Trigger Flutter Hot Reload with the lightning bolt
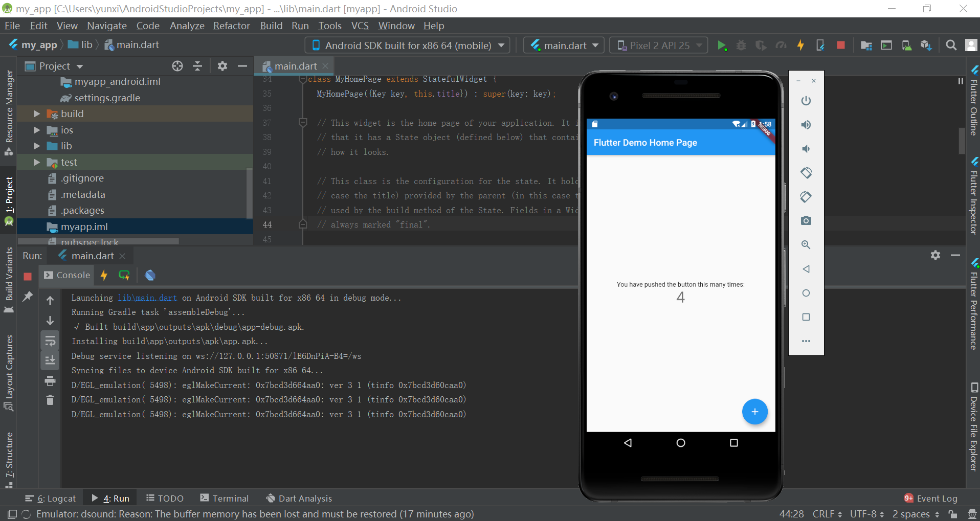 click(800, 45)
